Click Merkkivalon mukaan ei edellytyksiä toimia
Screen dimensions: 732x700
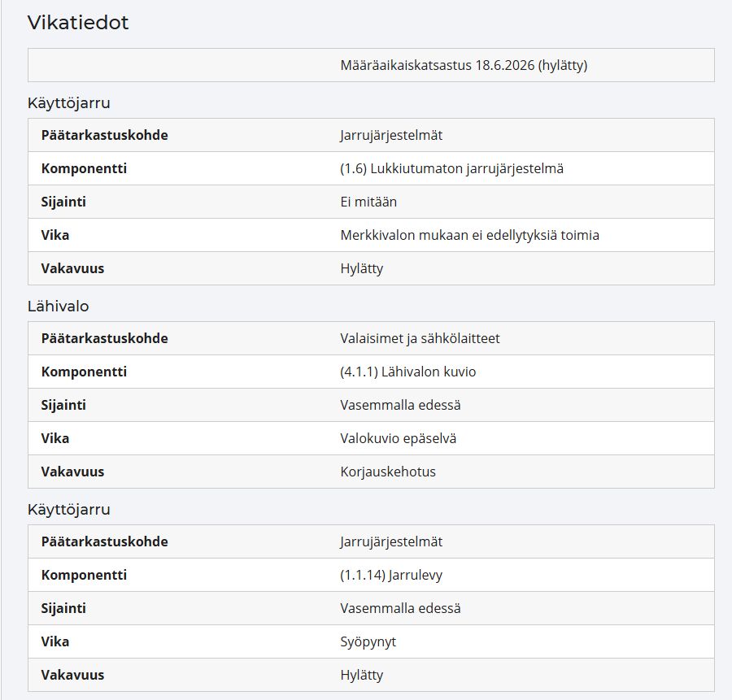[469, 235]
